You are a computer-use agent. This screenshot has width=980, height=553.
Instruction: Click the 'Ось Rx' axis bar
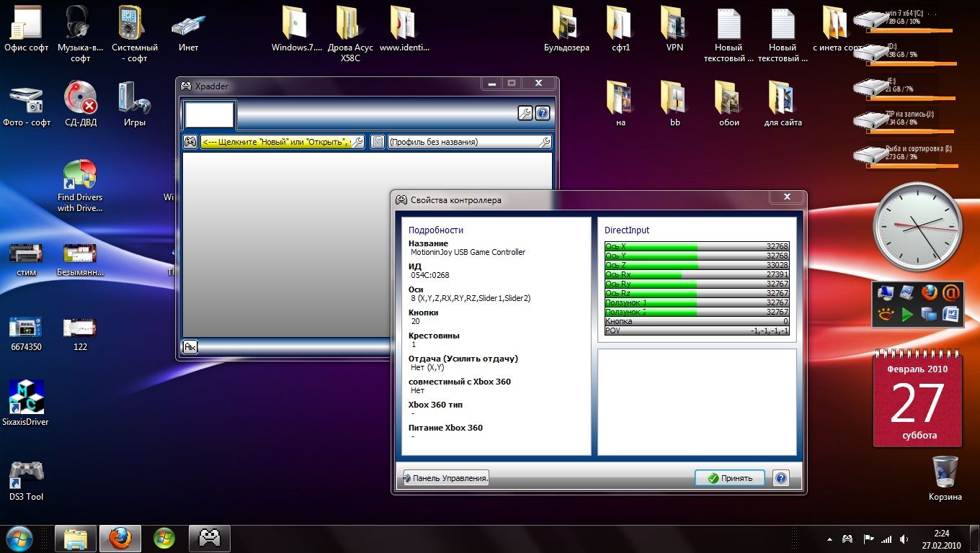(697, 274)
